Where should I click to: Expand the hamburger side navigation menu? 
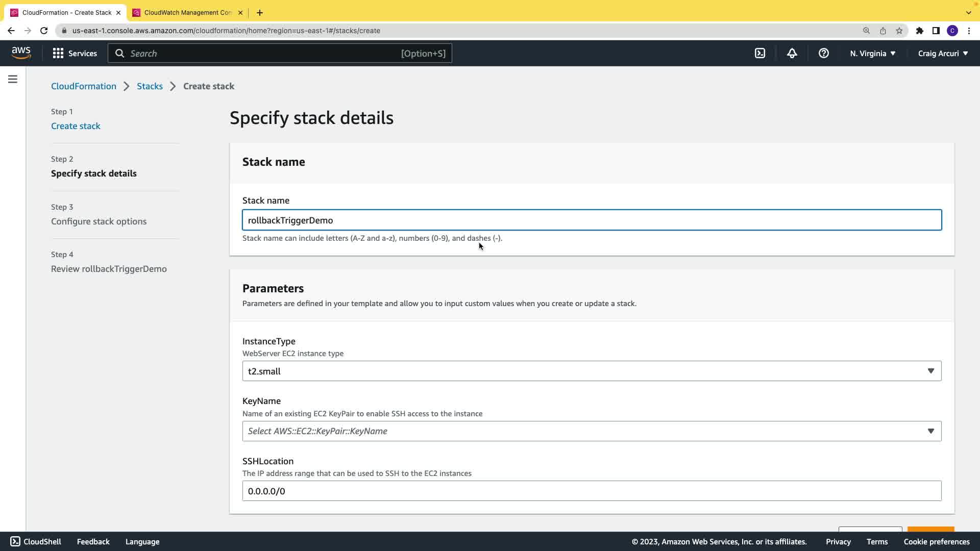tap(13, 79)
